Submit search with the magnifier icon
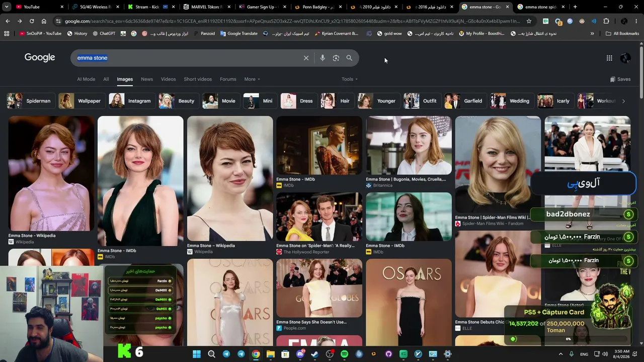 [349, 58]
